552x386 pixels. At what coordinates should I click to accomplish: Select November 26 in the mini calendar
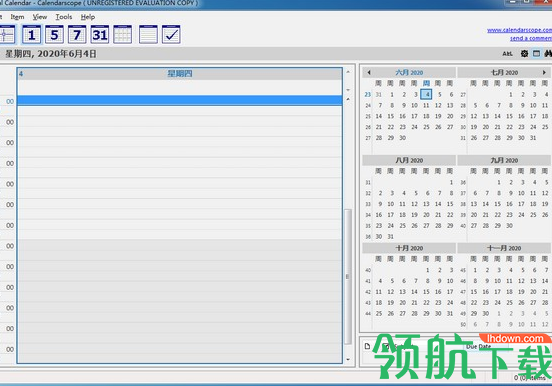[522, 303]
